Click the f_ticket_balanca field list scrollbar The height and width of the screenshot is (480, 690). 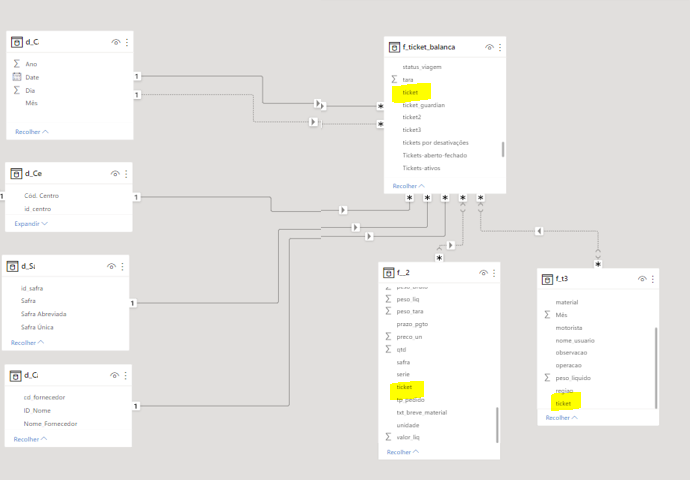click(x=503, y=149)
